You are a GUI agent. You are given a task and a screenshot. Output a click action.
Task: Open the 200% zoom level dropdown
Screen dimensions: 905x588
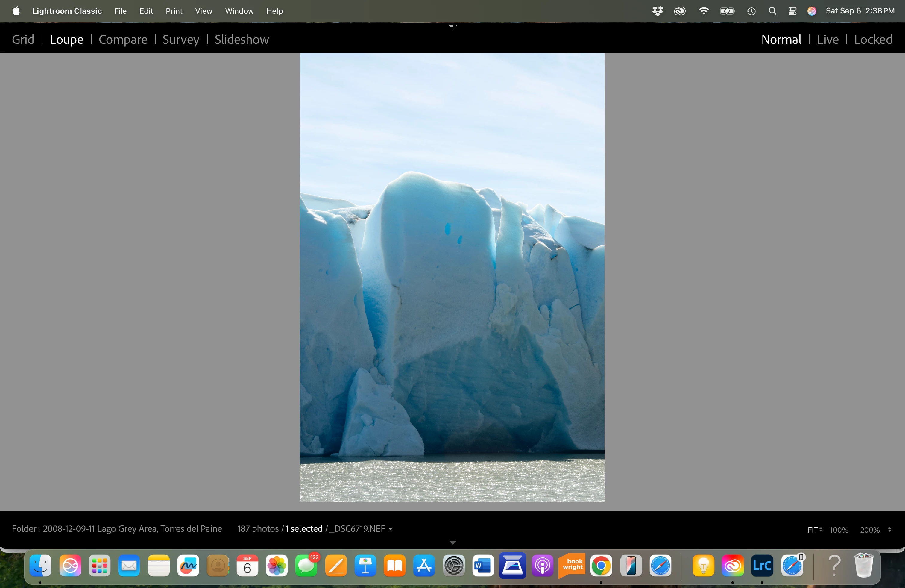(x=889, y=529)
